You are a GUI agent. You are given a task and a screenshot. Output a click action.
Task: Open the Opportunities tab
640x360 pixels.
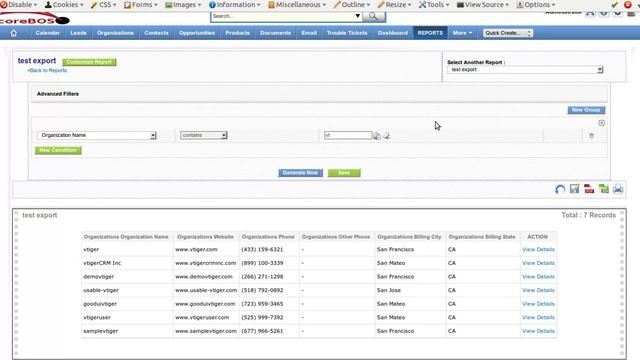point(197,33)
